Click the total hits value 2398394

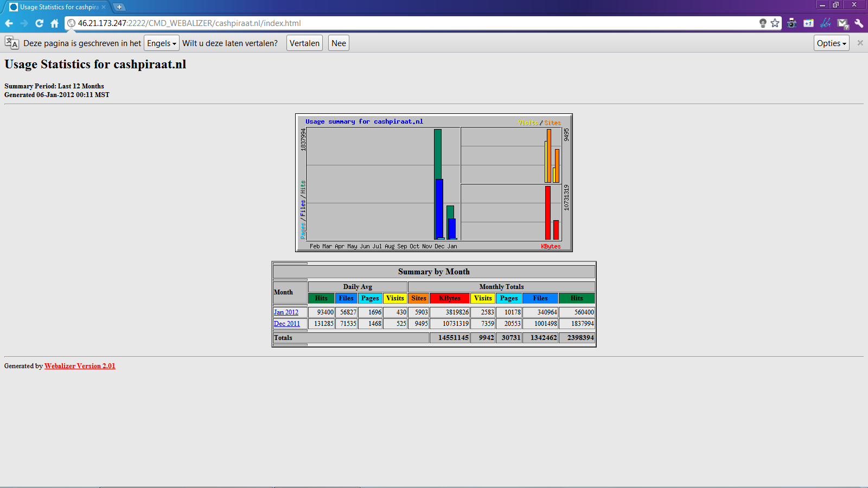pos(580,338)
